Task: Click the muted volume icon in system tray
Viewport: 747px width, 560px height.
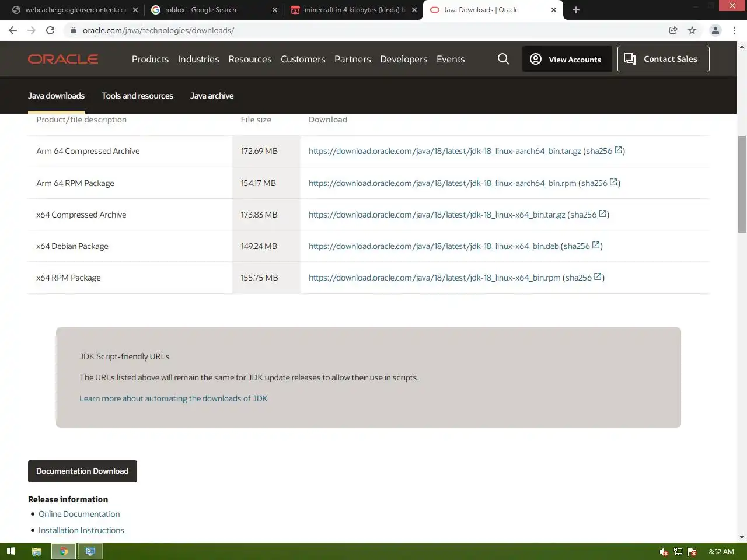Action: click(x=664, y=552)
